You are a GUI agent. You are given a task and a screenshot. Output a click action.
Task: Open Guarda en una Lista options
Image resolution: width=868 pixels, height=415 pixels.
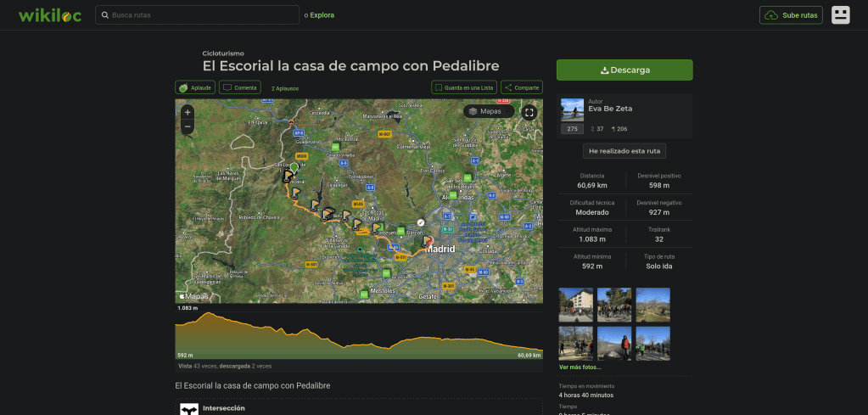coord(463,87)
